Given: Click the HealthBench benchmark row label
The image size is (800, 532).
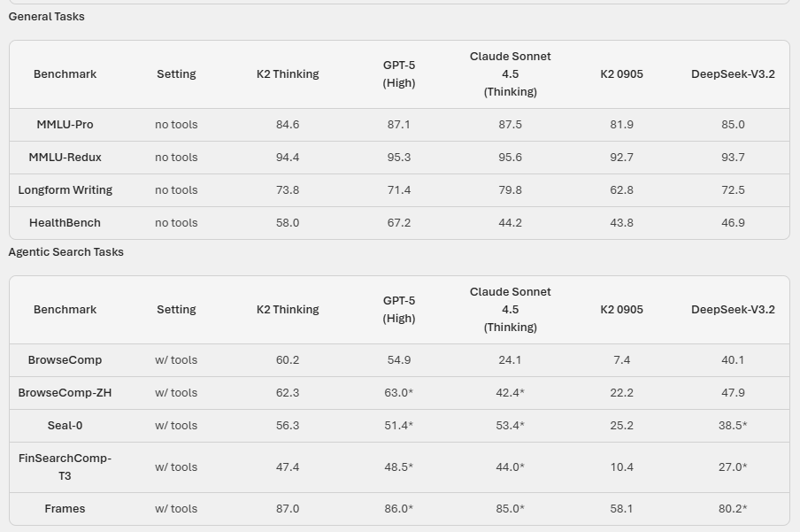Looking at the screenshot, I should [65, 223].
